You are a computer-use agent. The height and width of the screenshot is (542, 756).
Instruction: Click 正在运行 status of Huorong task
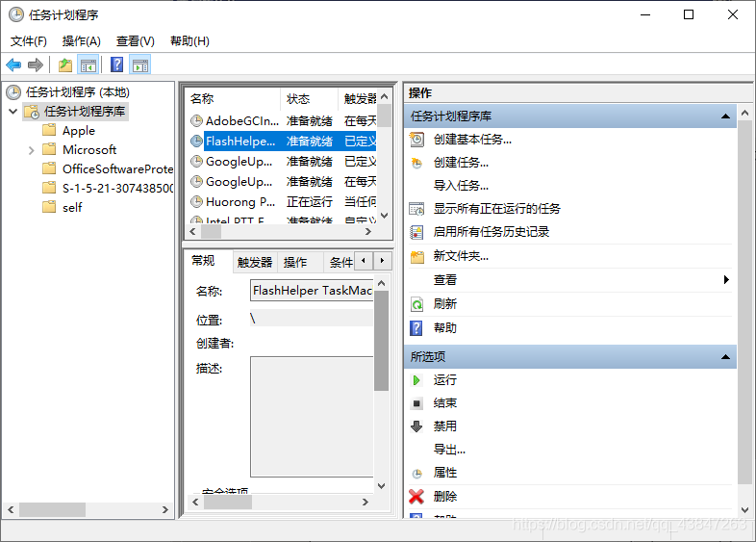(x=310, y=202)
